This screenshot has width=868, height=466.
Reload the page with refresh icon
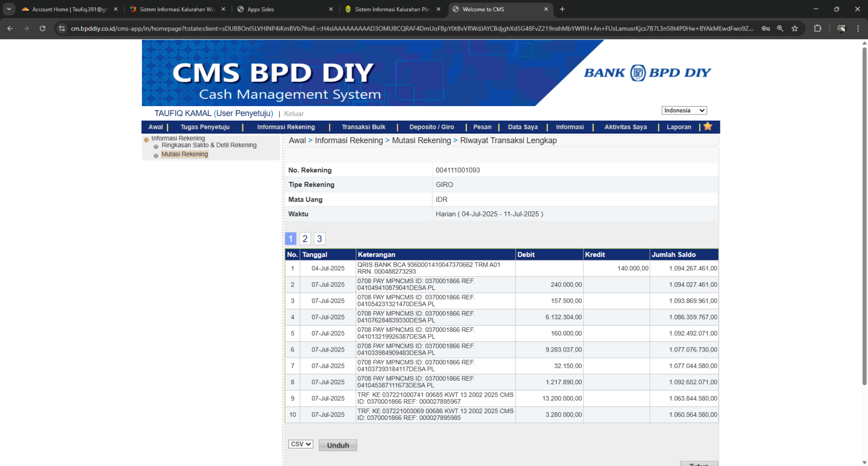42,28
